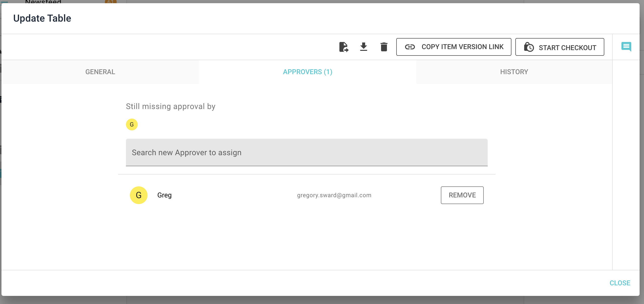Switch to the General tab
The height and width of the screenshot is (304, 644).
click(100, 72)
